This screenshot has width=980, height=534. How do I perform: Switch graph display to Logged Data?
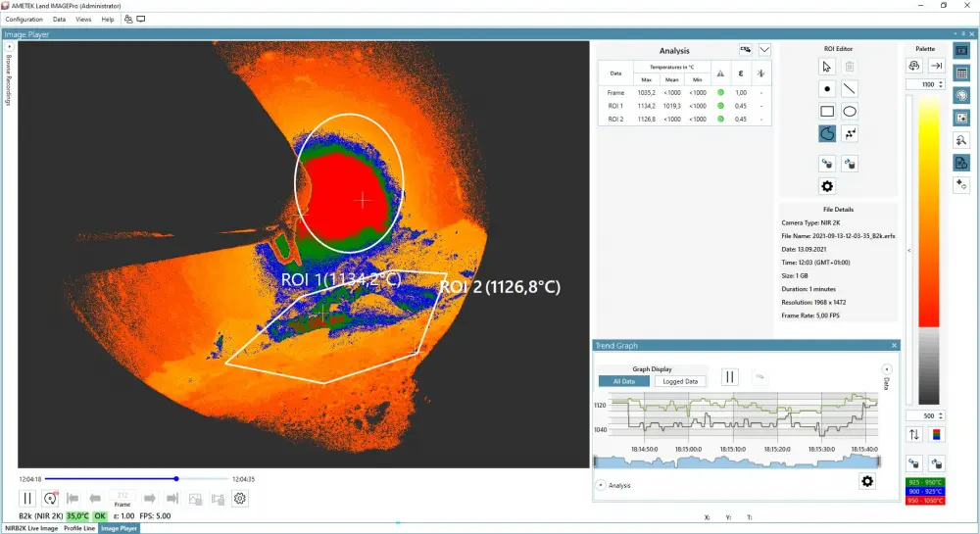tap(680, 381)
